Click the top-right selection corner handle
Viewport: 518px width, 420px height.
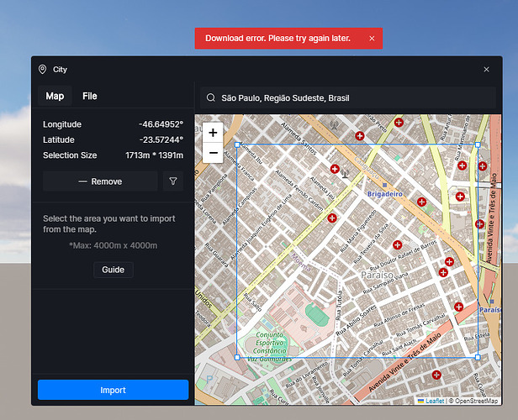click(x=478, y=144)
